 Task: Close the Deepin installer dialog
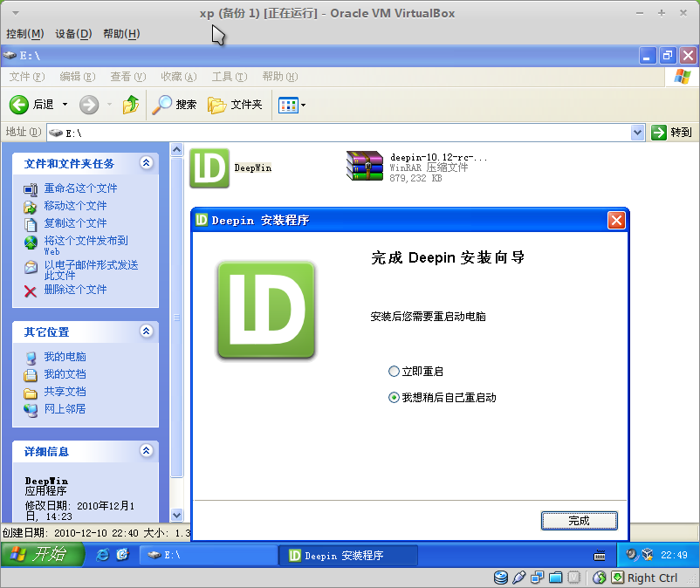[616, 221]
